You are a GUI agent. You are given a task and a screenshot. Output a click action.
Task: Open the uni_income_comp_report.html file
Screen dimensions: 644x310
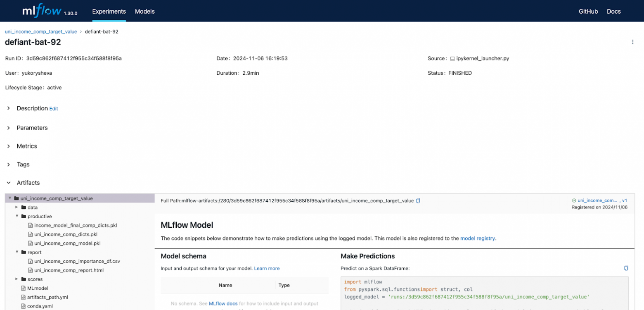coord(69,270)
